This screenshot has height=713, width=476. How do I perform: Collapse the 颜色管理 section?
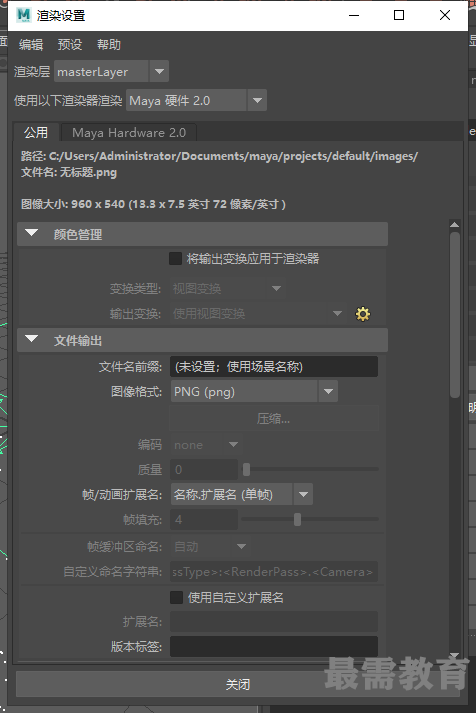tap(202, 234)
